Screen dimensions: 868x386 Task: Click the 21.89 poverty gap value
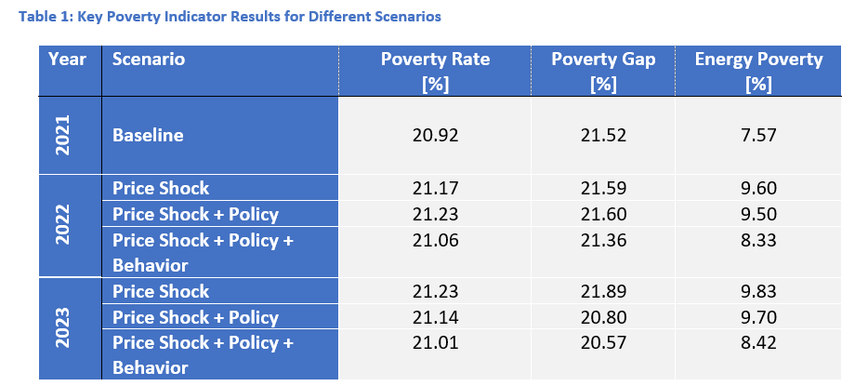coord(603,291)
